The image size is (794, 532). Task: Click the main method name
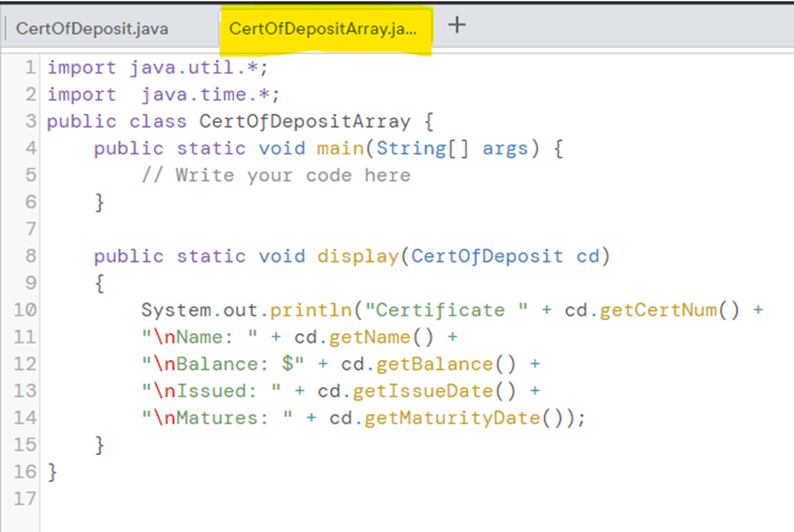[340, 148]
